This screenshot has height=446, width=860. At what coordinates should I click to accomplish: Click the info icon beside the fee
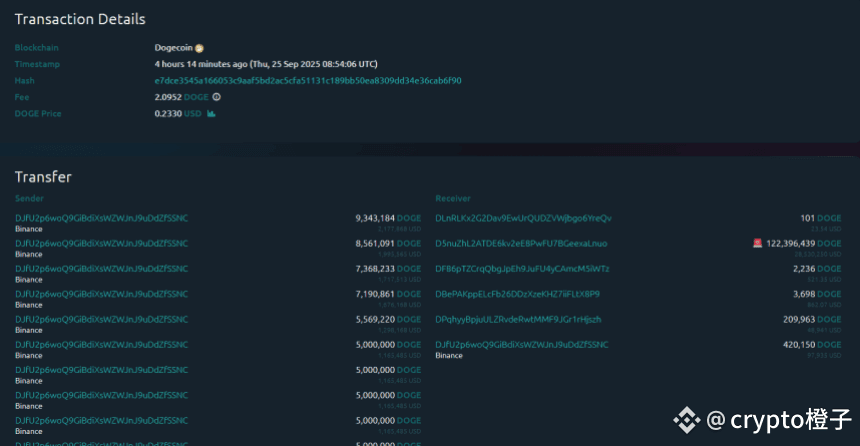pos(216,97)
